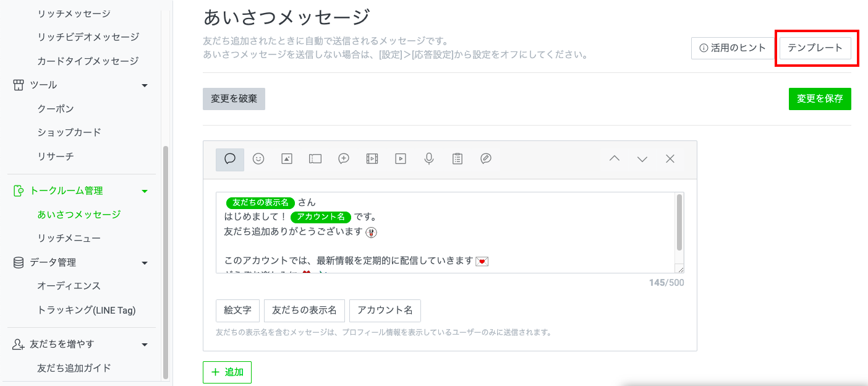Open the sticker picker smiley icon
Image resolution: width=868 pixels, height=386 pixels.
(x=258, y=159)
